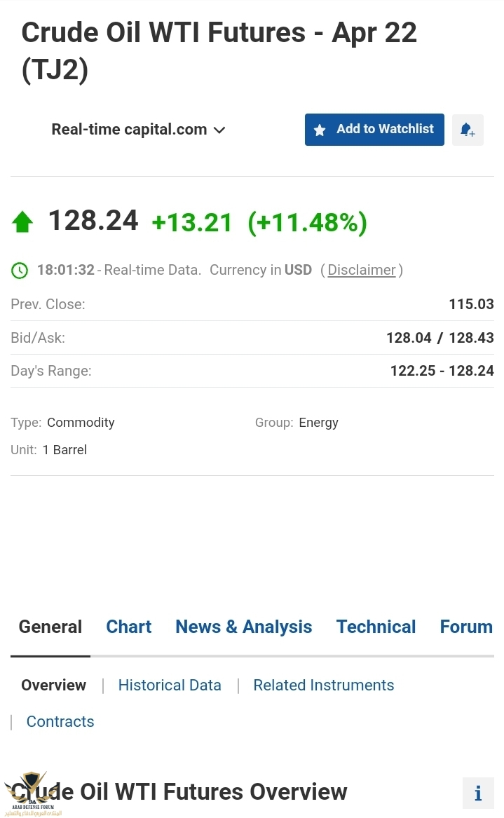
Task: Select the Technical tab
Action: pos(376,627)
